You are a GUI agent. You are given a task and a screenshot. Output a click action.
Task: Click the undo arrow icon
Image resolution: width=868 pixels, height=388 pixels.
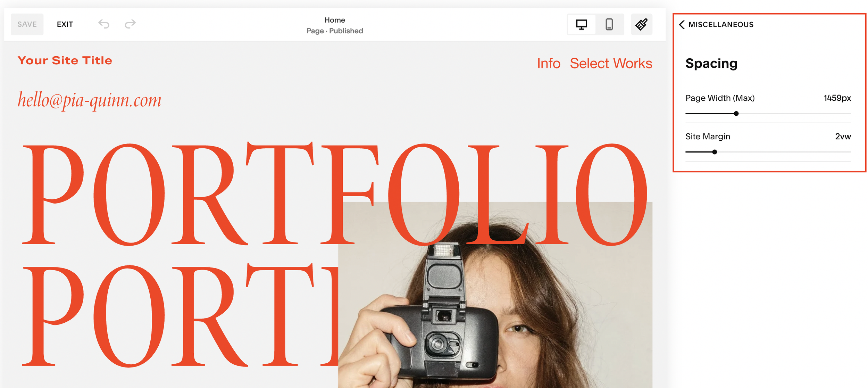(x=104, y=24)
